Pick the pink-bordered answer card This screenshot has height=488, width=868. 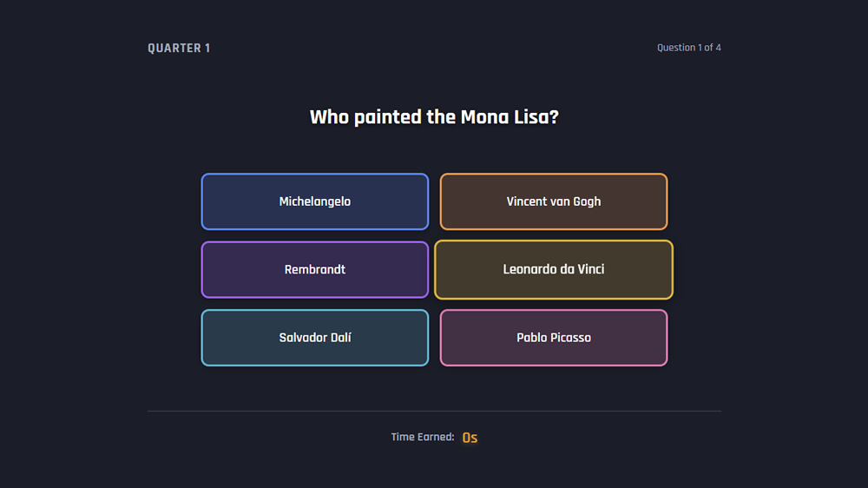pos(553,338)
